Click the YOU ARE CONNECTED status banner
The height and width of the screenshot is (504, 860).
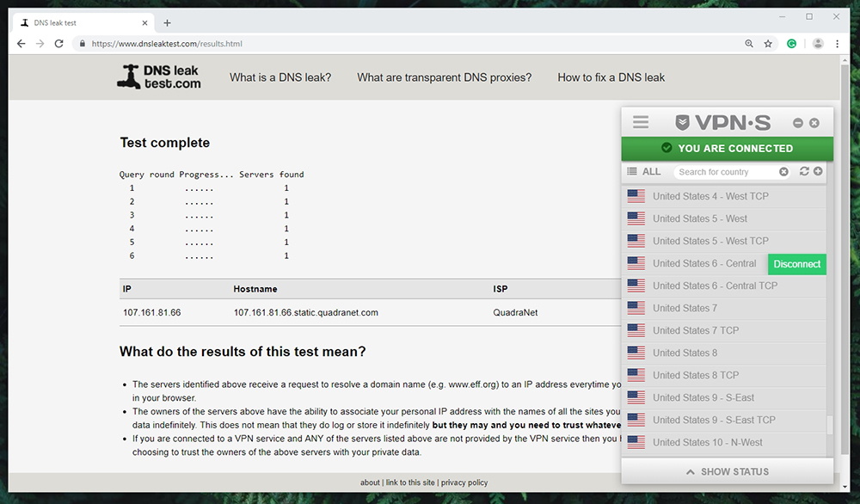[x=728, y=148]
